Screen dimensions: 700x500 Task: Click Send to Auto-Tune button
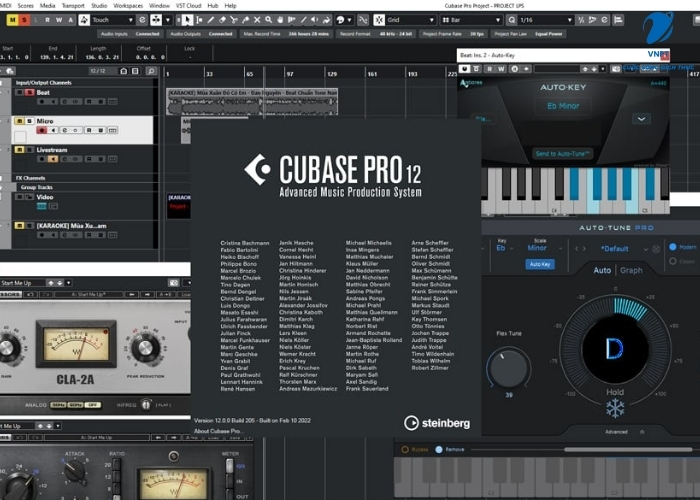562,154
